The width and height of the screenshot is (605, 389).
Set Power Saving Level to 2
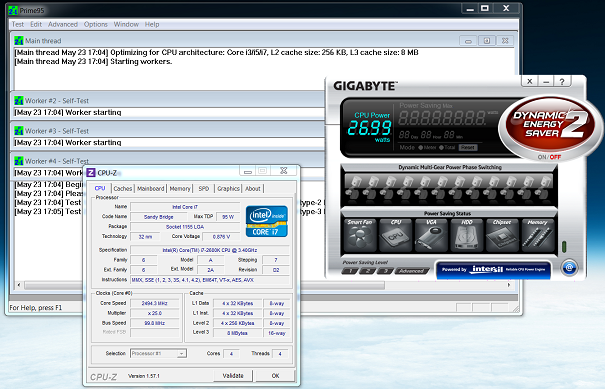[x=367, y=271]
